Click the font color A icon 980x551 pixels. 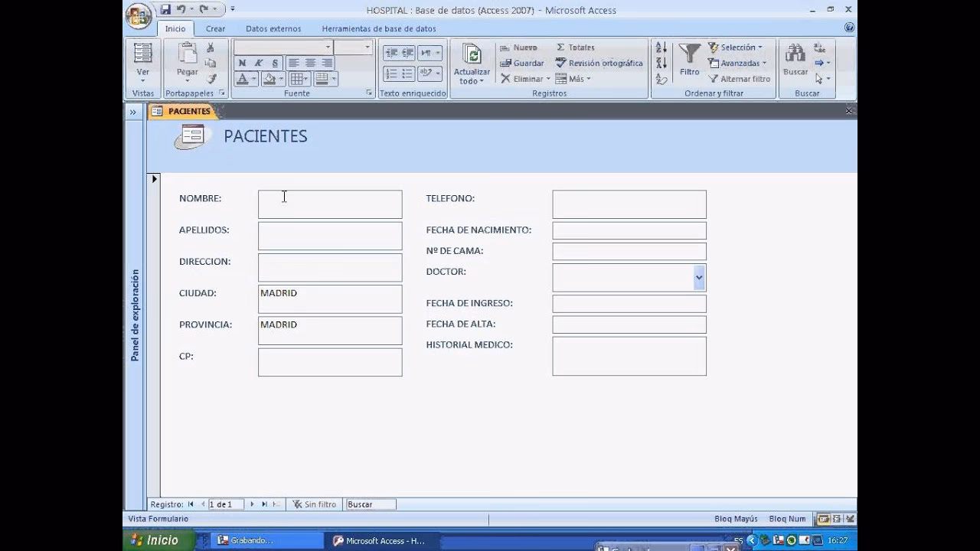242,79
